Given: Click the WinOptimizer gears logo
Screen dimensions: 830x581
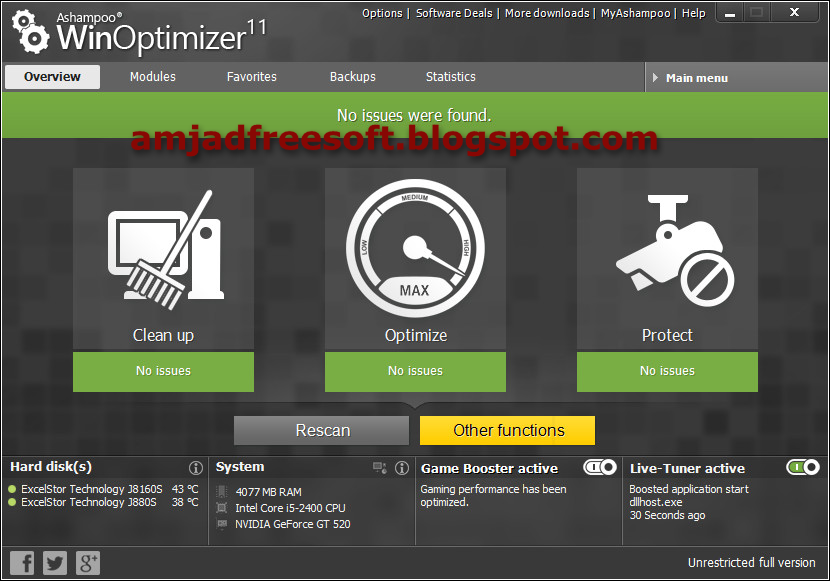Looking at the screenshot, I should click(31, 33).
